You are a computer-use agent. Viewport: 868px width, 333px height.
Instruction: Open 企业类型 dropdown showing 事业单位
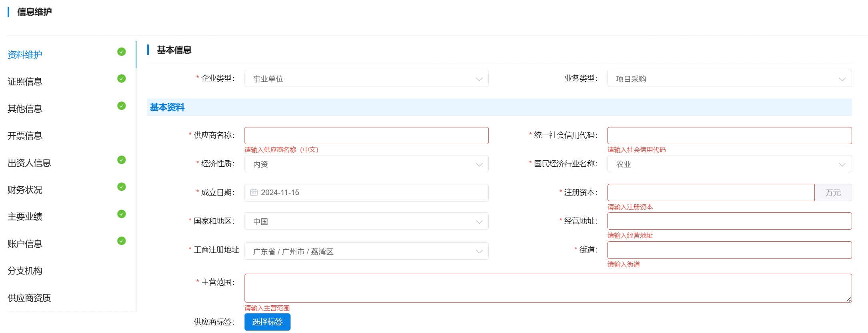click(366, 79)
